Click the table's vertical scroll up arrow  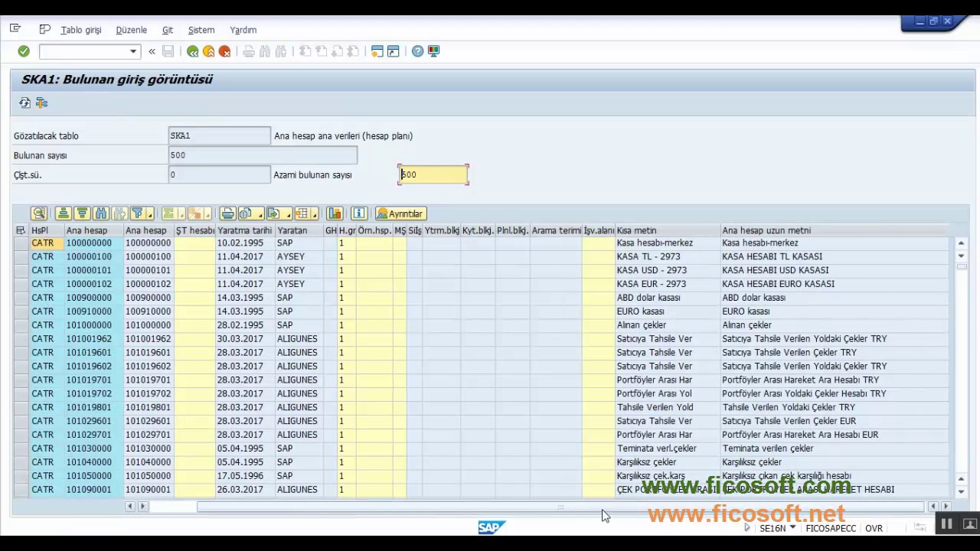[961, 243]
